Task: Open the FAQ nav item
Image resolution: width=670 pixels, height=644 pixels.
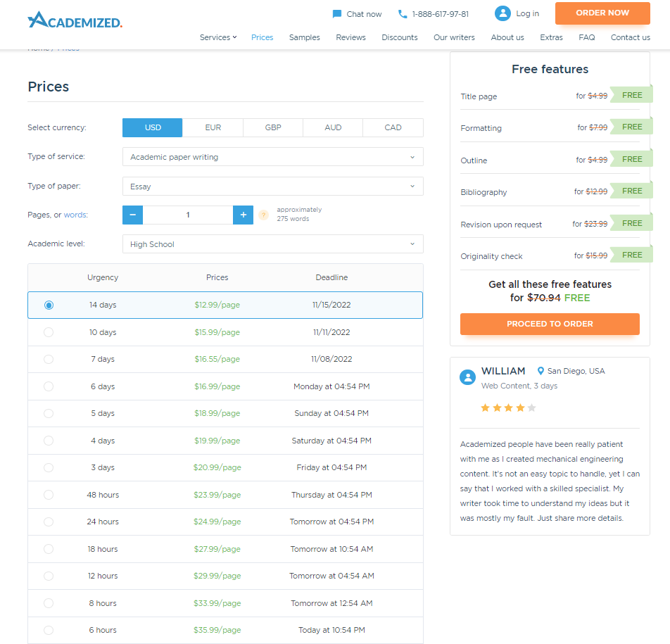Action: (587, 37)
